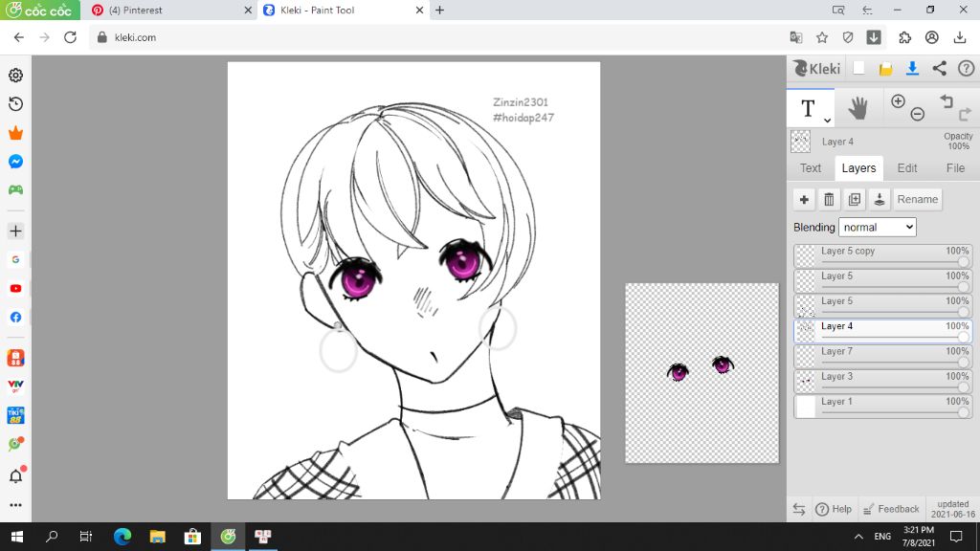Open YouTube shortcut in sidebar
Screen dimensions: 980x551
click(x=15, y=289)
